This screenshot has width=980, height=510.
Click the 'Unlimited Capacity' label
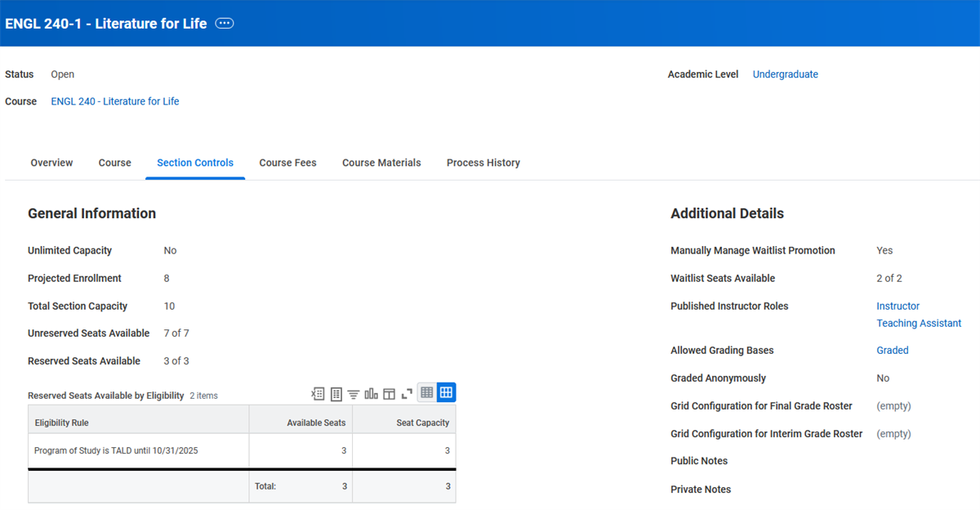point(69,250)
